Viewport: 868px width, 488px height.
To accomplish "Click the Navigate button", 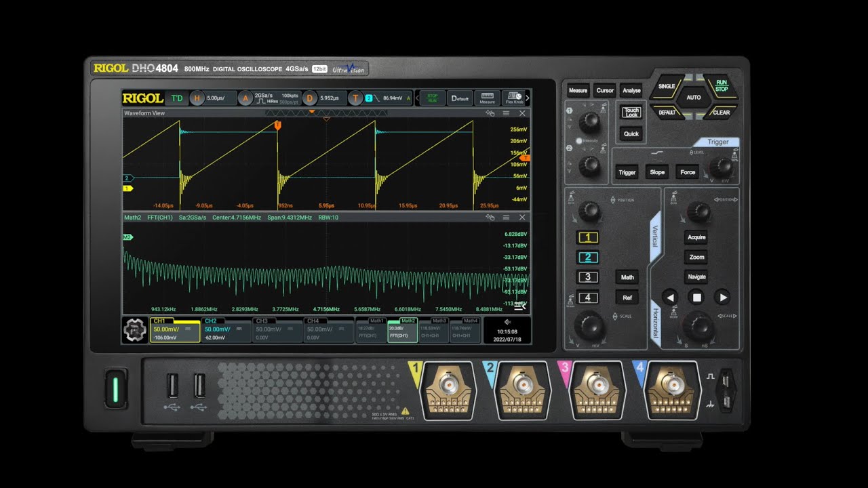I will pyautogui.click(x=696, y=277).
